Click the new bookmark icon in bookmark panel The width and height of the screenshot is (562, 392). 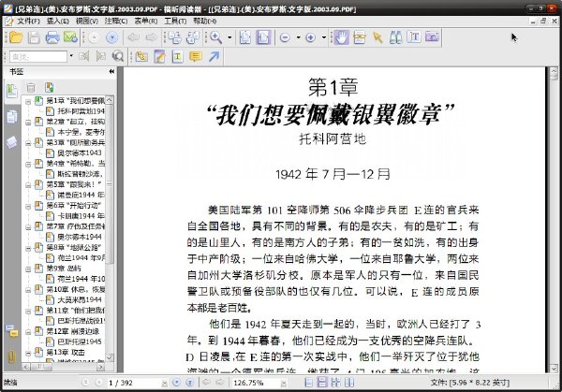(x=50, y=87)
